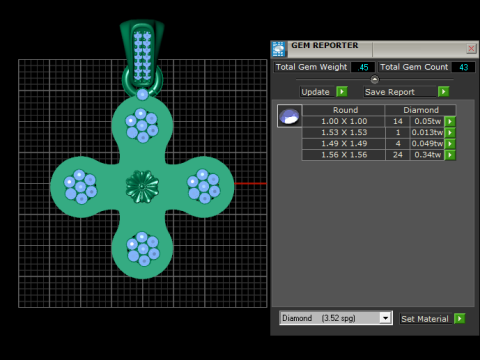The width and height of the screenshot is (480, 360).
Task: Click the gem count 14 cell
Action: [398, 121]
